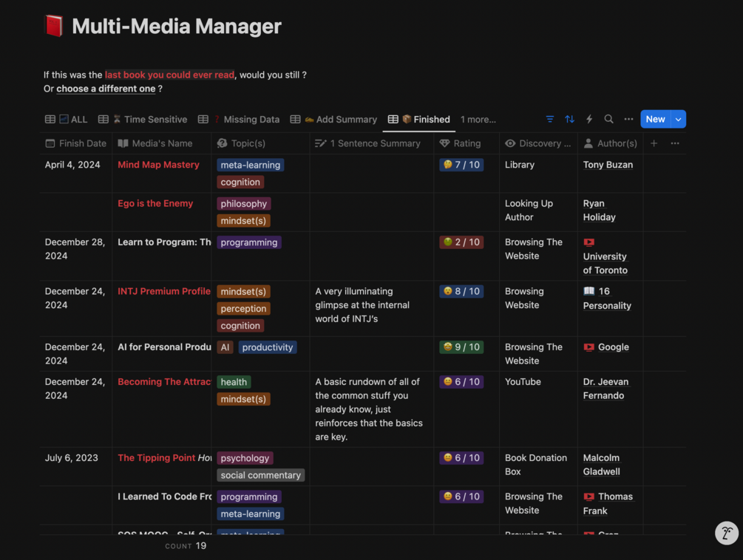Click the 7 / 10 rating badge
This screenshot has width=743, height=560.
click(461, 165)
